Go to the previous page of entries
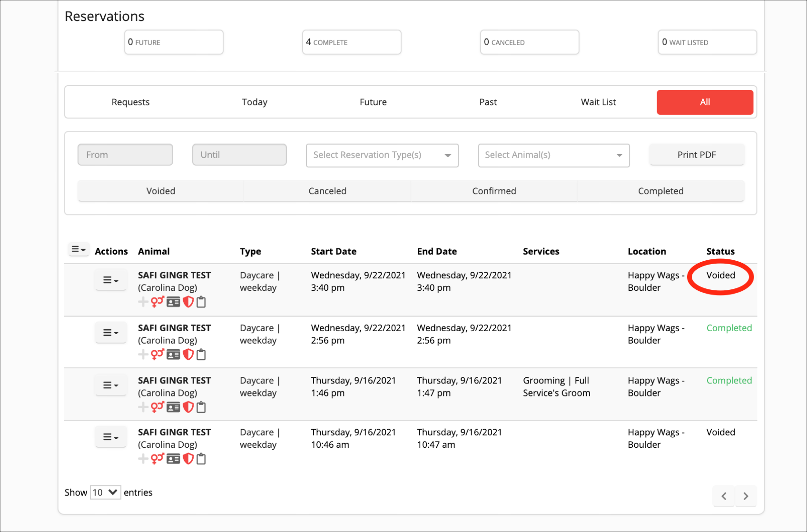This screenshot has height=532, width=807. pos(724,496)
